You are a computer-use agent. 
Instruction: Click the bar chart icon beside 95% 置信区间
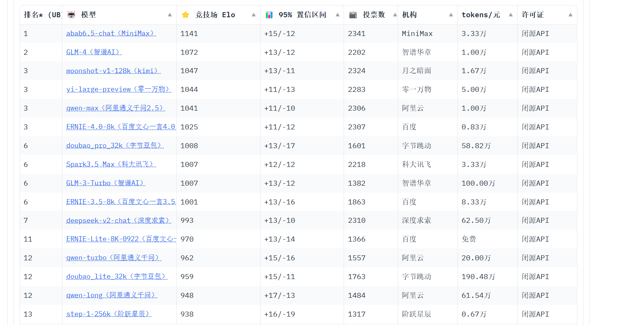pyautogui.click(x=269, y=15)
